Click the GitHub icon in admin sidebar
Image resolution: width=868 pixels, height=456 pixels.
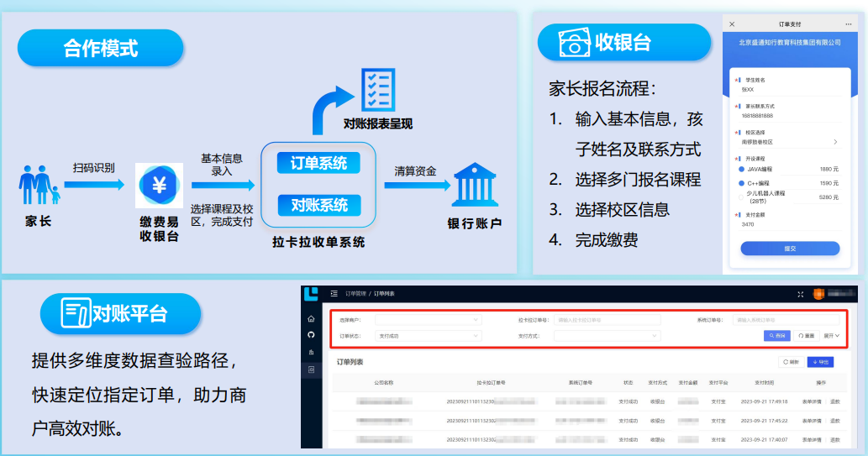pos(311,335)
